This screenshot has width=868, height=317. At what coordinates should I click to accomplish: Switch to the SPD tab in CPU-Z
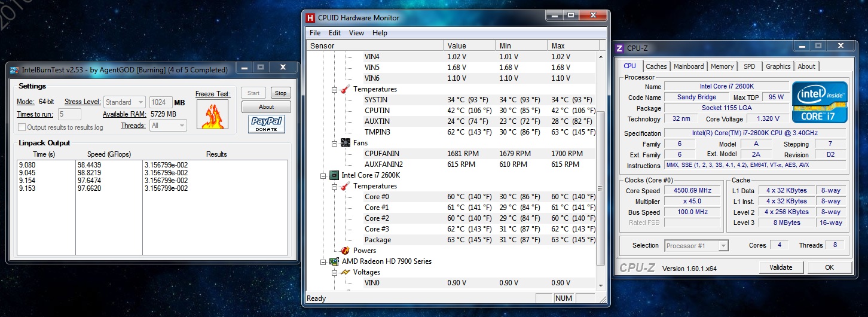[x=749, y=66]
